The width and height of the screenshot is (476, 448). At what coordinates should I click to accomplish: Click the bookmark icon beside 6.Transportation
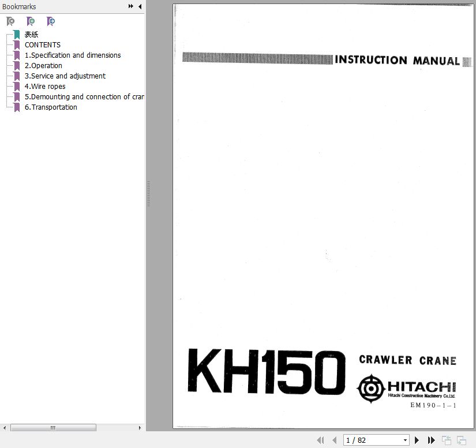click(x=17, y=107)
